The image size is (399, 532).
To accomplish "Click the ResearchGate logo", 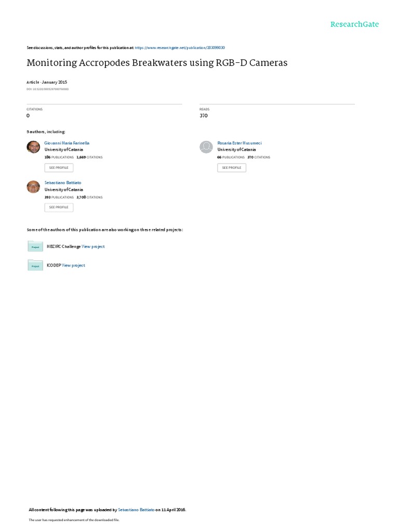I will point(354,24).
